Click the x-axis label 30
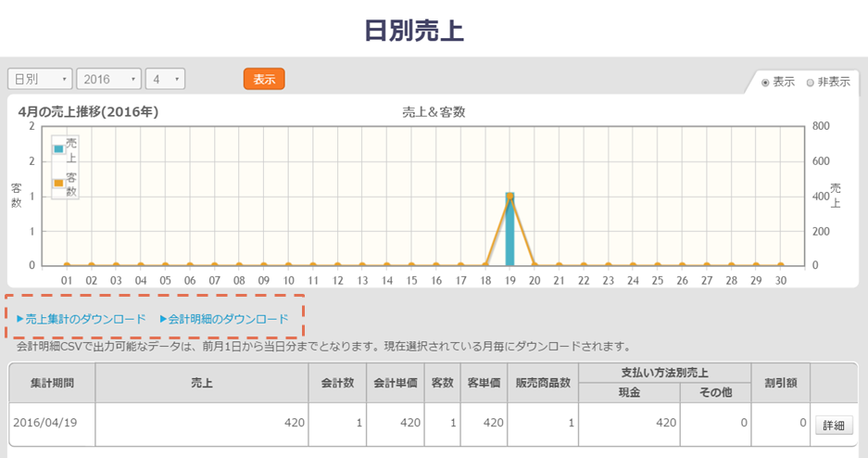The width and height of the screenshot is (868, 458). pos(781,281)
